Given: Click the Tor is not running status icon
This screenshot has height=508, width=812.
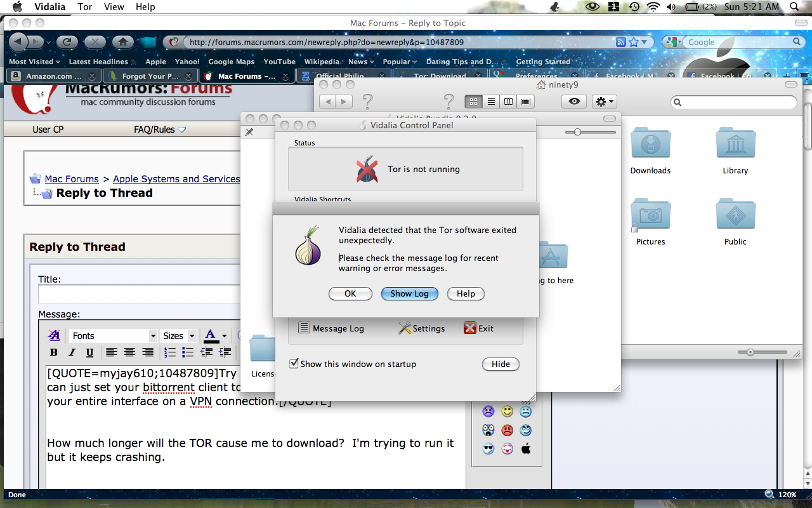Looking at the screenshot, I should click(367, 170).
